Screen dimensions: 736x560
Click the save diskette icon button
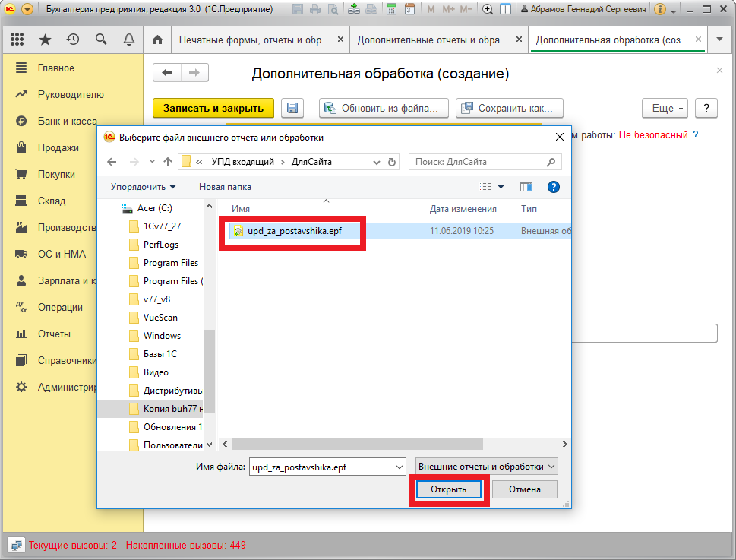(x=292, y=108)
